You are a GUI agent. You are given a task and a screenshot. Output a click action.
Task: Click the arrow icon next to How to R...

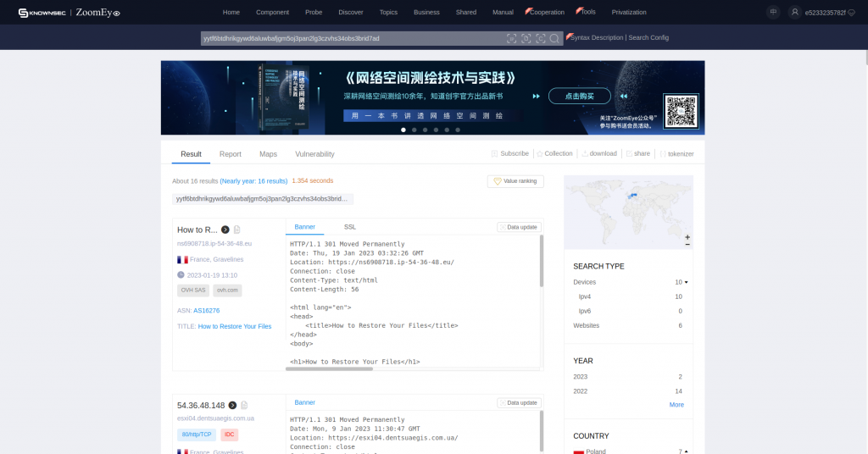[x=225, y=230]
